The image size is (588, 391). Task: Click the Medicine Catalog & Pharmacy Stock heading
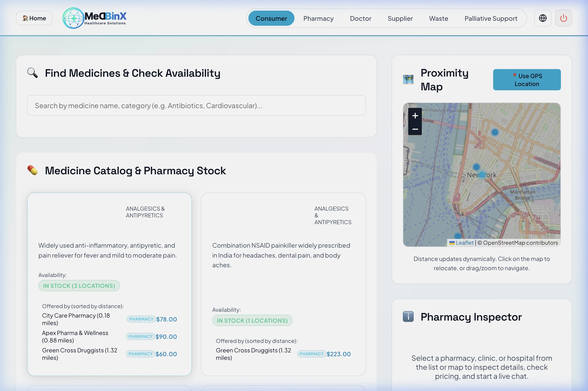click(135, 171)
